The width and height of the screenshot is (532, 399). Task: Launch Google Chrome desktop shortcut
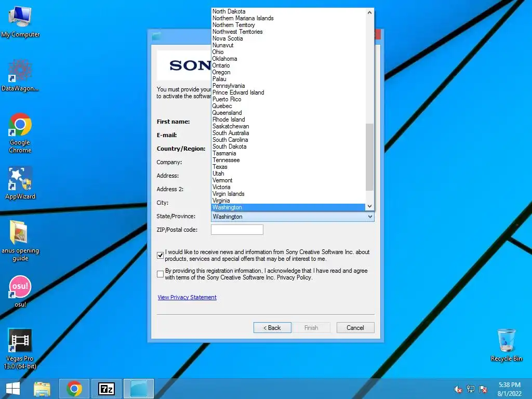[x=20, y=132]
